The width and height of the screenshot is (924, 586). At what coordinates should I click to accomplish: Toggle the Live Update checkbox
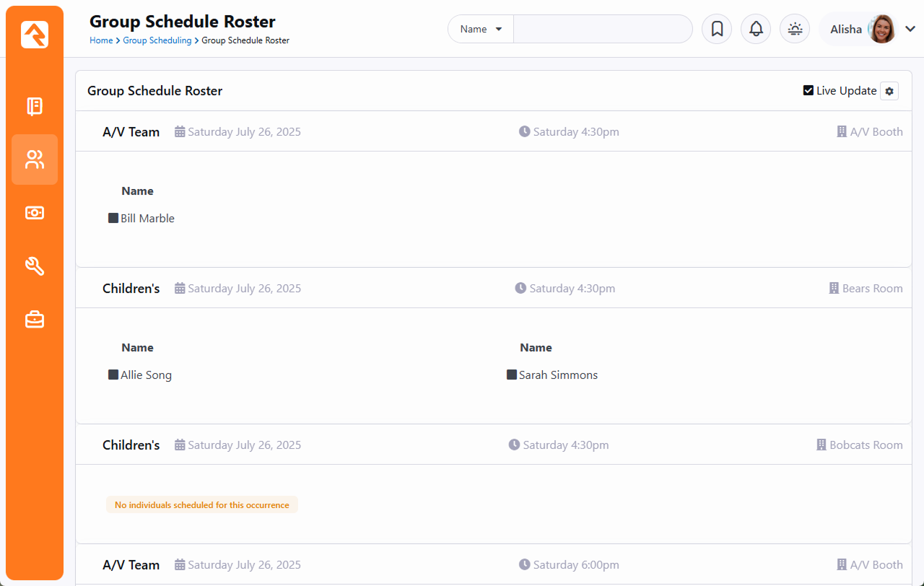pos(808,91)
